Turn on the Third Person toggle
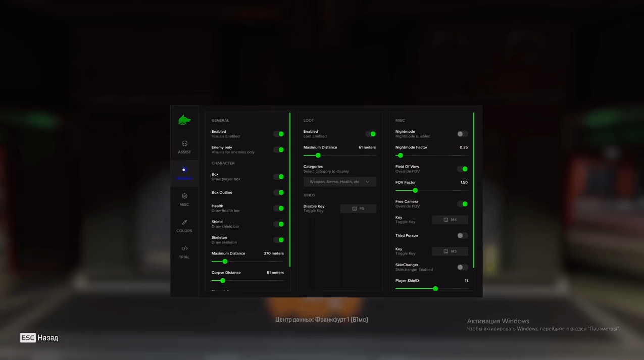 point(462,236)
